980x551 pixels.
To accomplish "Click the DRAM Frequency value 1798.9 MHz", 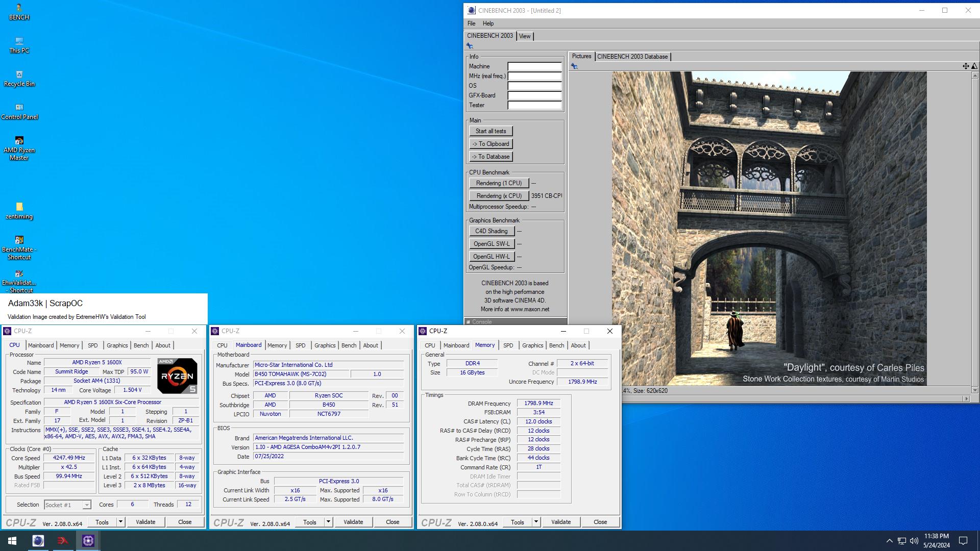I will (538, 404).
